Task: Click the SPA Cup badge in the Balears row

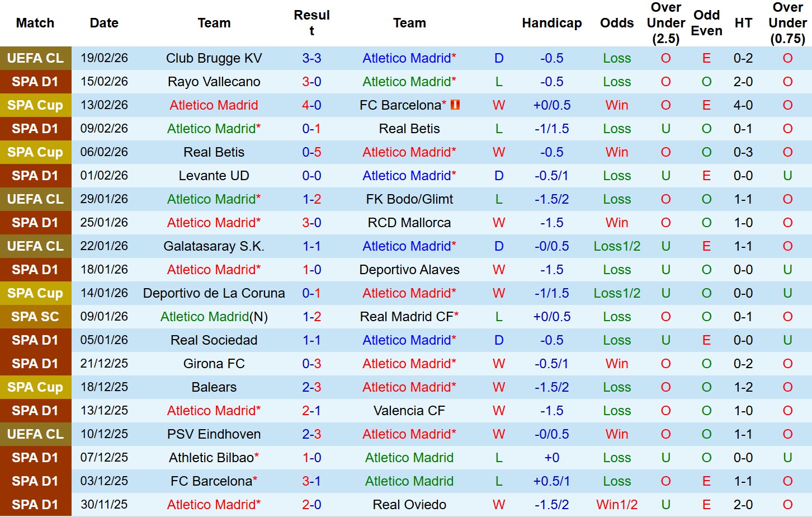Action: point(35,387)
